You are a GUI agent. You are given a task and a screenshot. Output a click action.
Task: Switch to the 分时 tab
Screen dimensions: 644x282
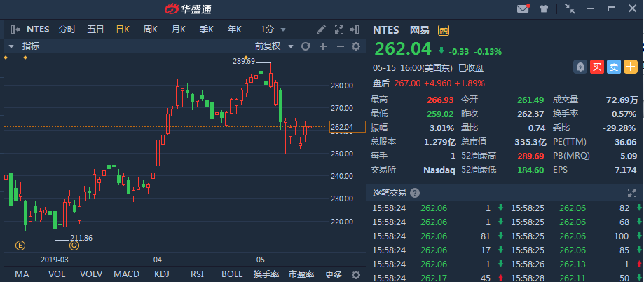tap(67, 29)
